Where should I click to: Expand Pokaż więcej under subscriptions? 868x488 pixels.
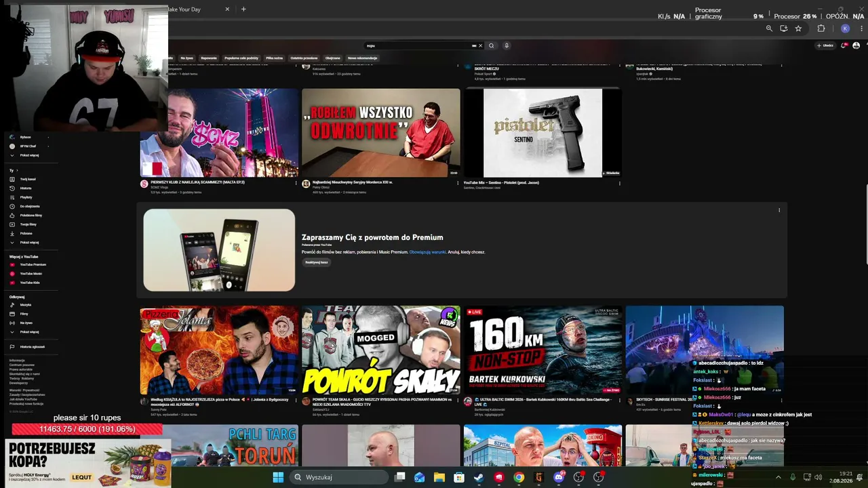pyautogui.click(x=29, y=155)
